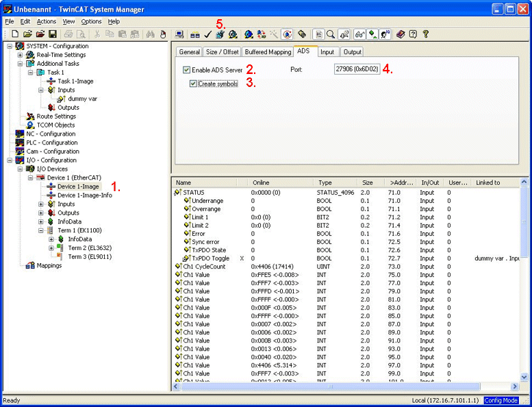Viewport: 532px width, 407px height.
Task: Click the binoculars Find icon
Action: [151, 34]
